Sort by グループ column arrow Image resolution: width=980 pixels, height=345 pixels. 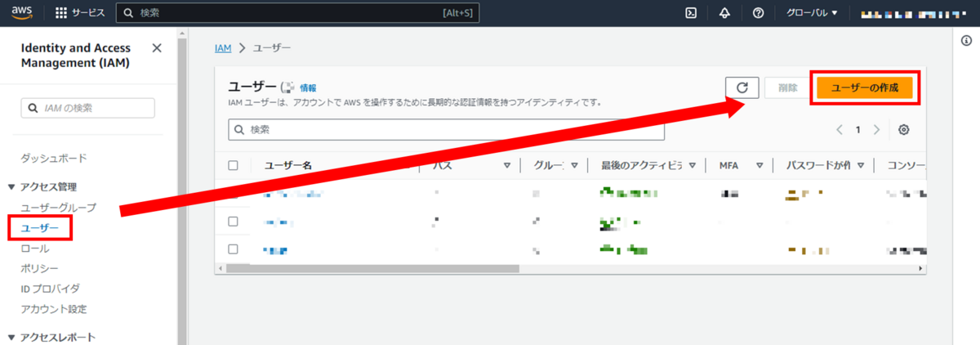click(x=575, y=165)
